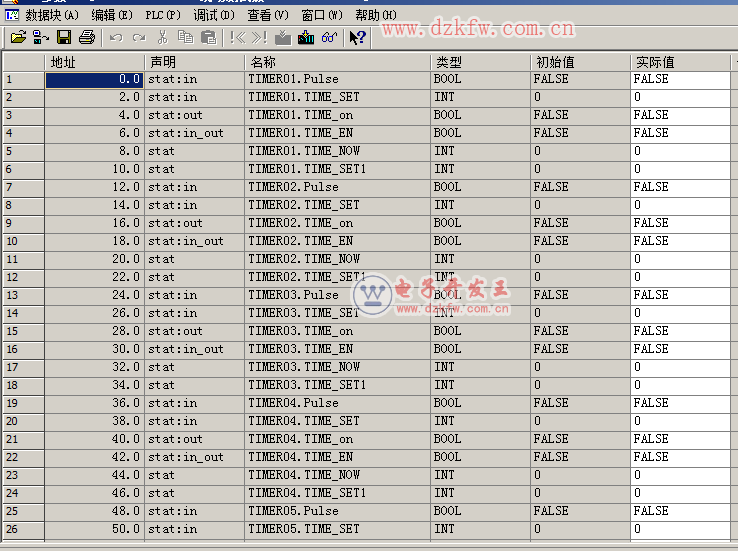Click actual value cell of TIMER01.TIME_SET

point(680,97)
